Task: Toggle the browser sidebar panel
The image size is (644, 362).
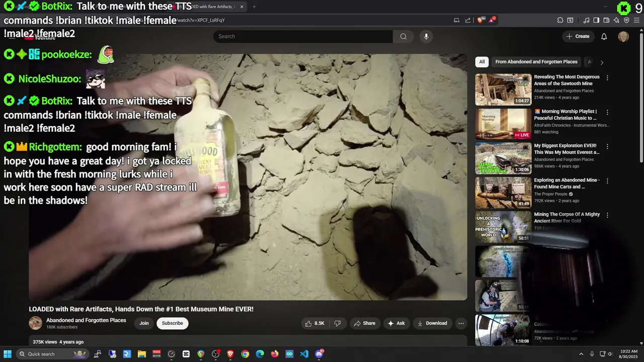Action: 596,20
